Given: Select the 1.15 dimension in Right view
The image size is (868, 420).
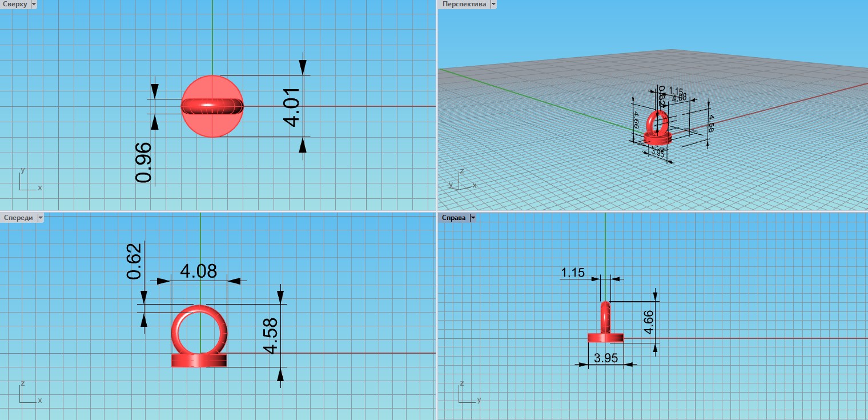Looking at the screenshot, I should point(573,273).
